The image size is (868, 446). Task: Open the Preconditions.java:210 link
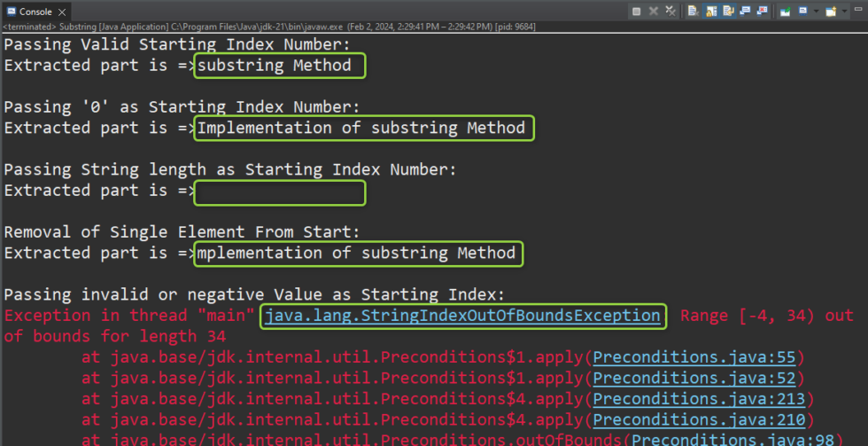coord(699,420)
